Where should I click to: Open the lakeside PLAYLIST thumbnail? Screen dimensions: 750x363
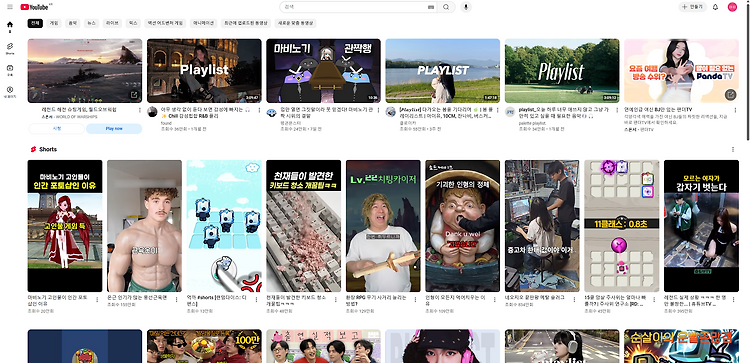[x=443, y=71]
